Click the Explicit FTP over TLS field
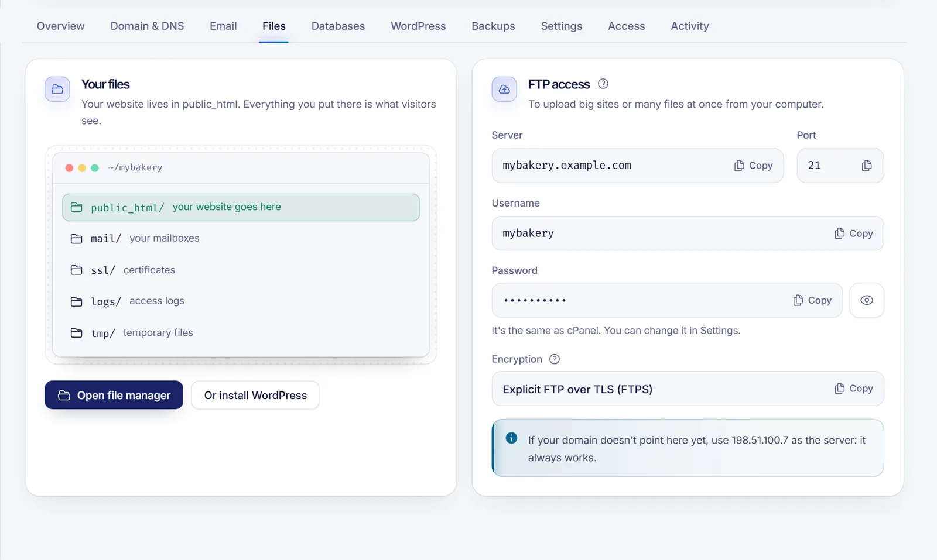 coord(688,389)
